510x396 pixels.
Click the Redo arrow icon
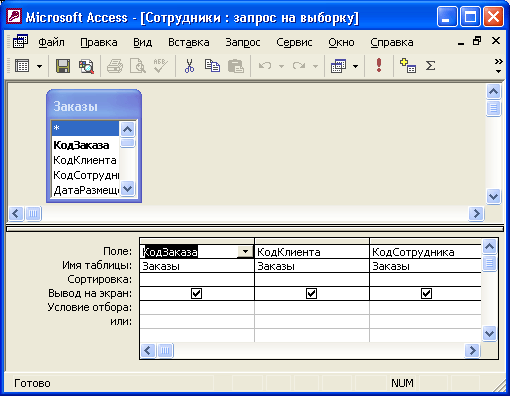(x=299, y=66)
